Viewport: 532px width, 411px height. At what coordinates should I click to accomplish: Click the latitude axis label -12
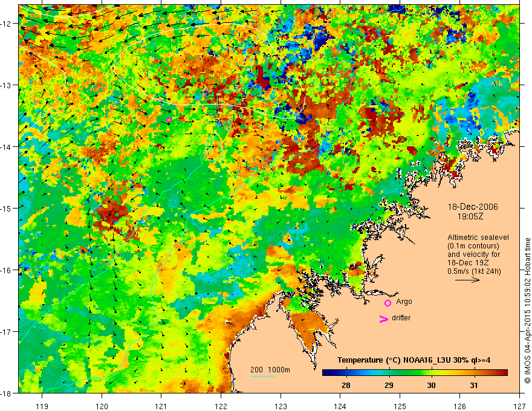7,24
